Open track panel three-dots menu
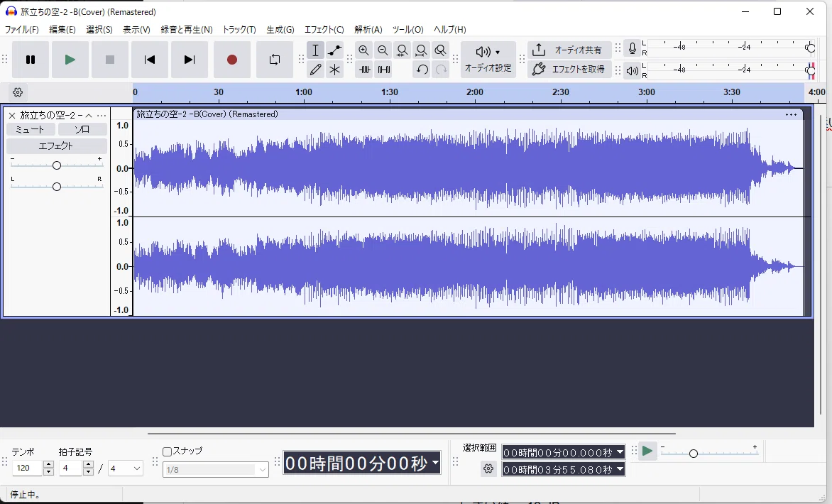 click(x=102, y=116)
